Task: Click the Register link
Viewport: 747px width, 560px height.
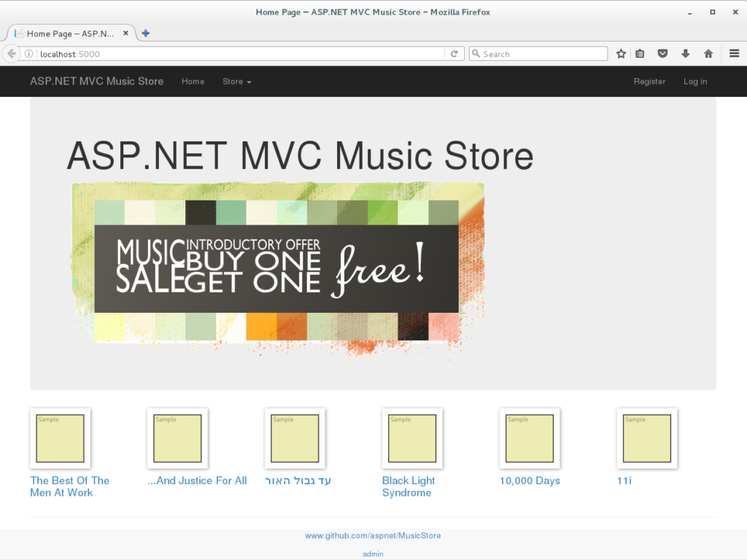Action: (x=649, y=82)
